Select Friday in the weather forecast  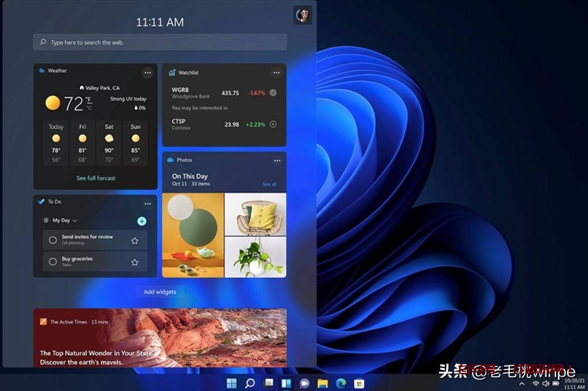[x=82, y=143]
